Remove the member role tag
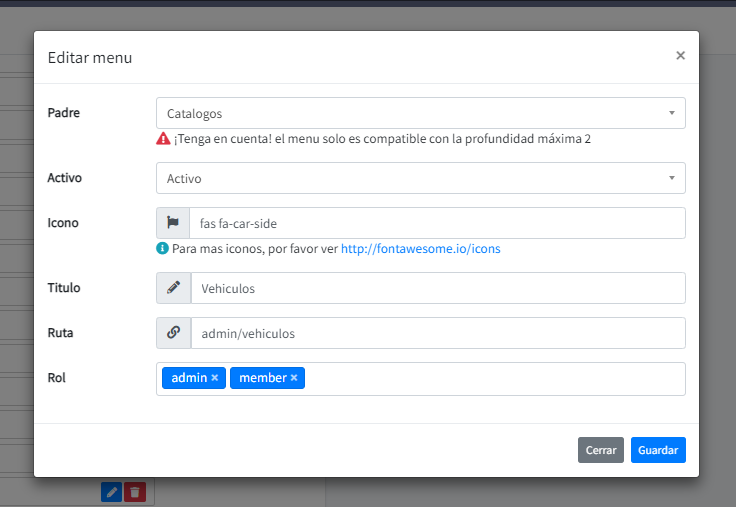Image resolution: width=736 pixels, height=507 pixels. (294, 378)
